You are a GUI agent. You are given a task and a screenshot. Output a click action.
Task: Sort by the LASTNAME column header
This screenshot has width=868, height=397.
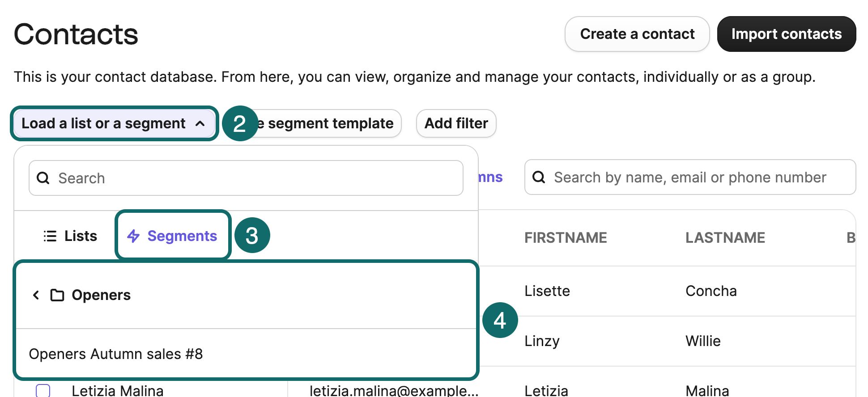[725, 237]
